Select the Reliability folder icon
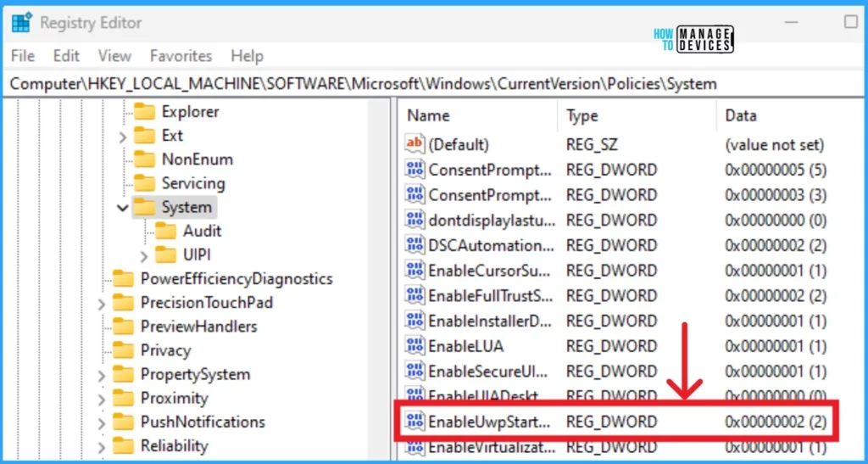 [123, 445]
